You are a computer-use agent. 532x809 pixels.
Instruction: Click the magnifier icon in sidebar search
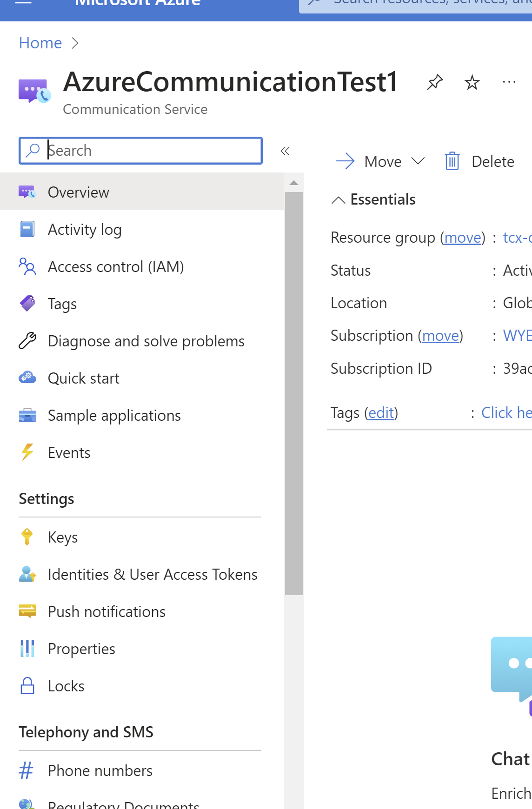click(x=33, y=150)
